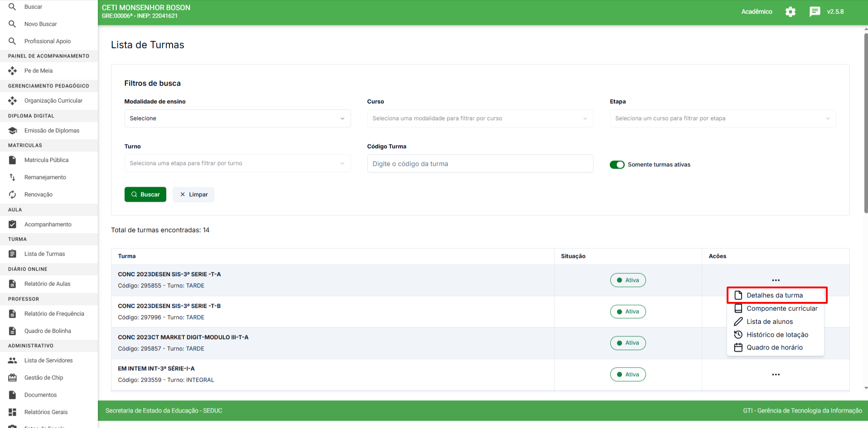The image size is (868, 428).
Task: Toggle Somente turmas ativas switch
Action: pyautogui.click(x=617, y=165)
